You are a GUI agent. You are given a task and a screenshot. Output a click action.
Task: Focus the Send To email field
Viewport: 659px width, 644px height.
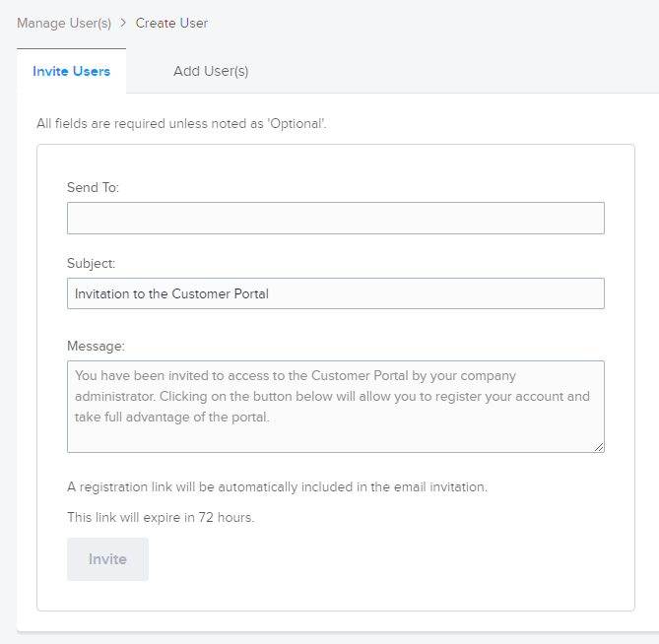coord(336,218)
